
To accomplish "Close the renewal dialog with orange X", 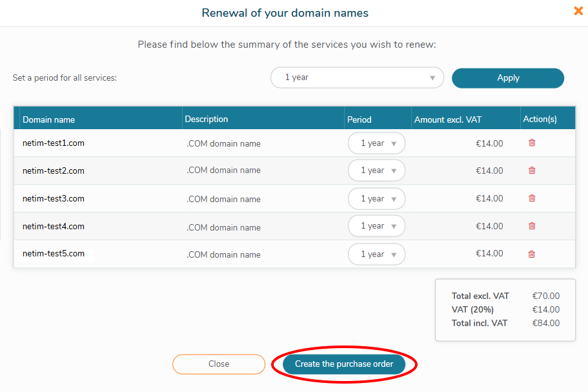I will (x=578, y=11).
